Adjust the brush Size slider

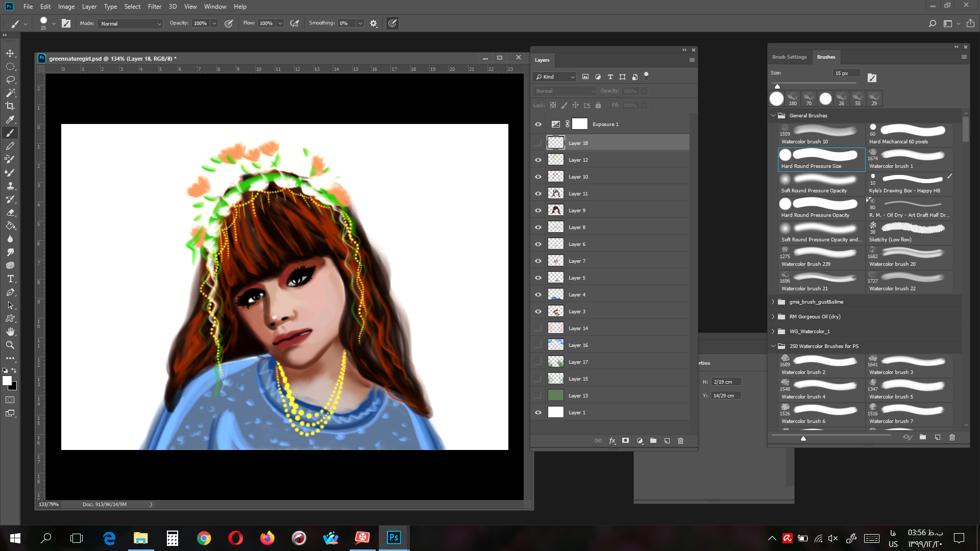click(x=777, y=86)
